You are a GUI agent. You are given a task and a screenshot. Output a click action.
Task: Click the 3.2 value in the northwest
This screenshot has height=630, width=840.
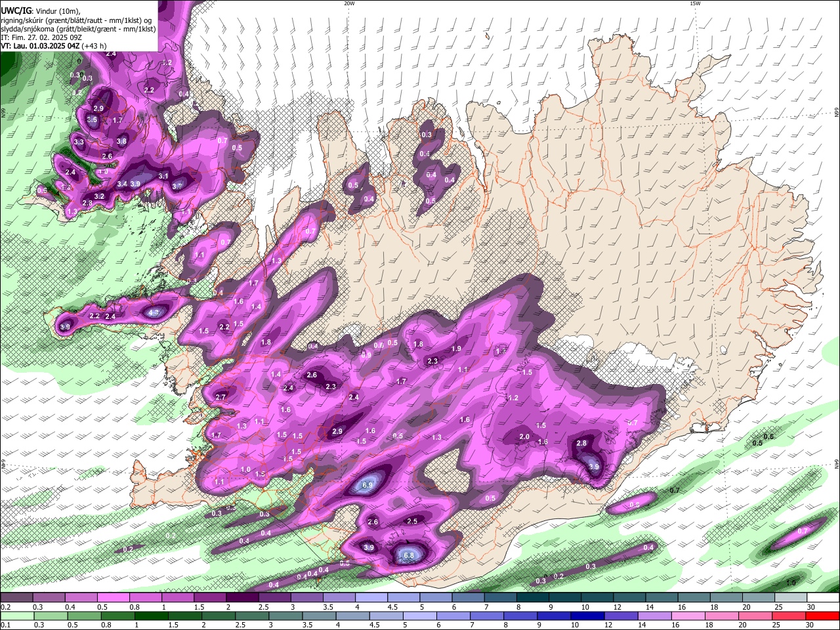tap(99, 196)
